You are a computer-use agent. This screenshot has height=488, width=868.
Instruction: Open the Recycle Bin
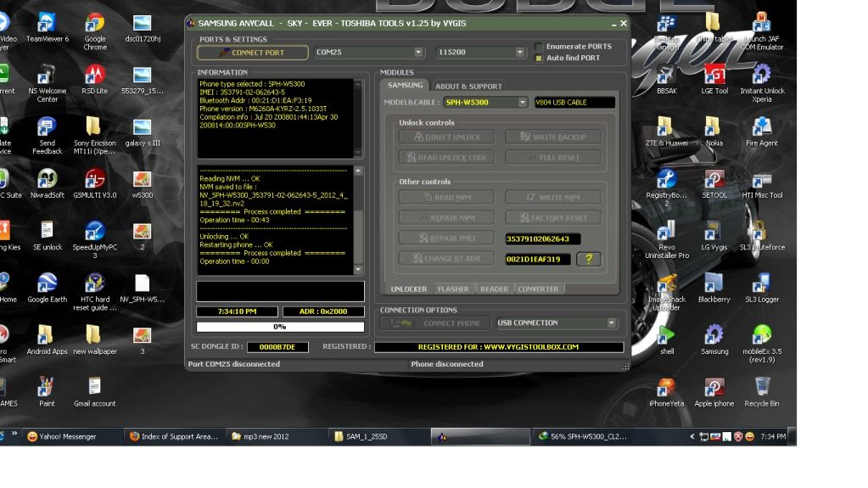(762, 393)
